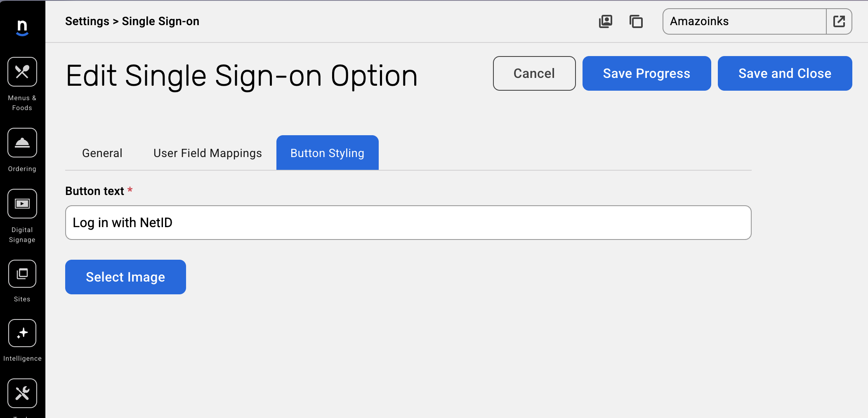Switch to the General tab

coord(102,153)
